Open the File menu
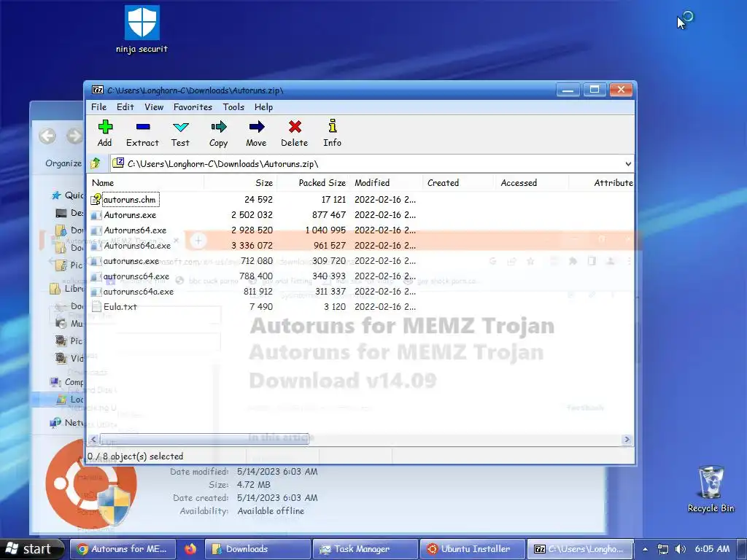747x560 pixels. pos(98,107)
